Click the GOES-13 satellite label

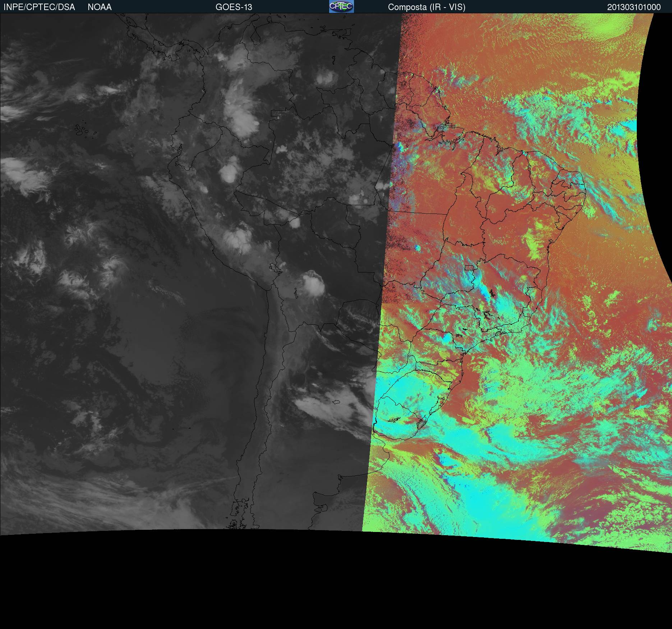coord(234,7)
